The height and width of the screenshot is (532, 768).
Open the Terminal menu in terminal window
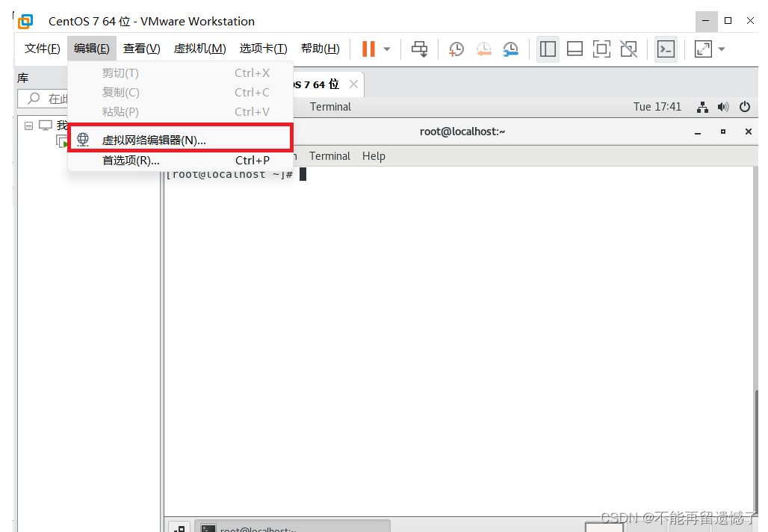(329, 156)
